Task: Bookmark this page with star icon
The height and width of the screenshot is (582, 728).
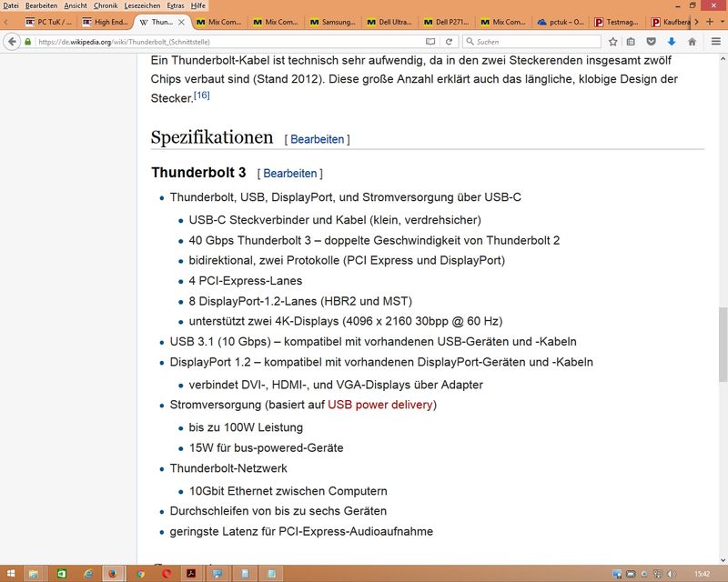Action: (612, 42)
